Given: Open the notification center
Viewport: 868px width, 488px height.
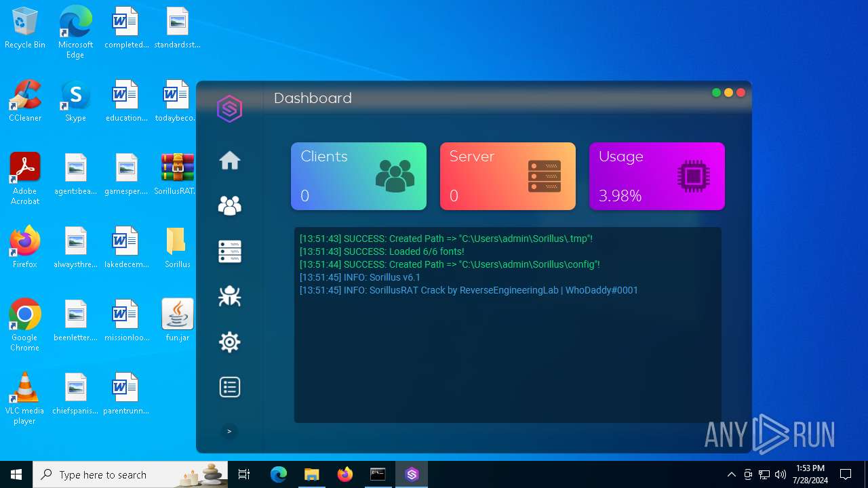Looking at the screenshot, I should click(846, 474).
